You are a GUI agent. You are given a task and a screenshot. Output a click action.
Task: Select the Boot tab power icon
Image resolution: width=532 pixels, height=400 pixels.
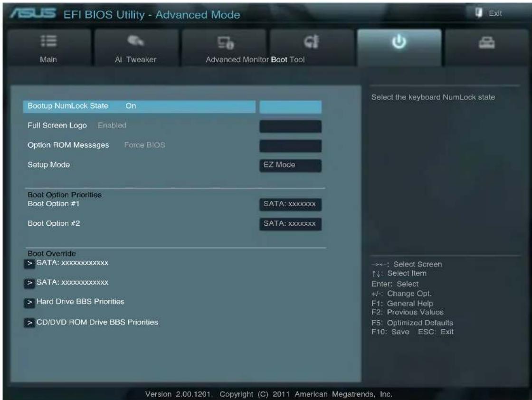pos(399,42)
